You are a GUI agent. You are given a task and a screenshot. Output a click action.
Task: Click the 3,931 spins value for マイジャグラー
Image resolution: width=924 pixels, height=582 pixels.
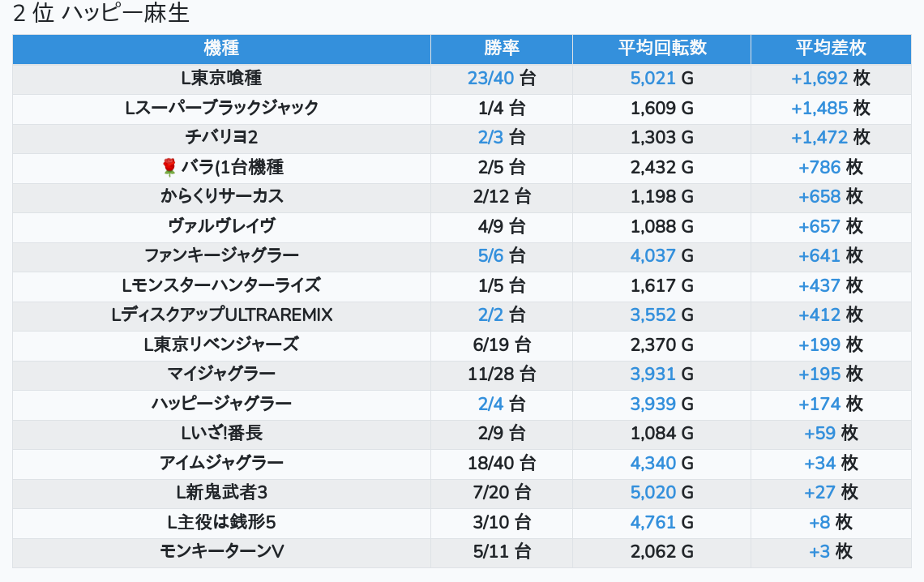pyautogui.click(x=652, y=374)
